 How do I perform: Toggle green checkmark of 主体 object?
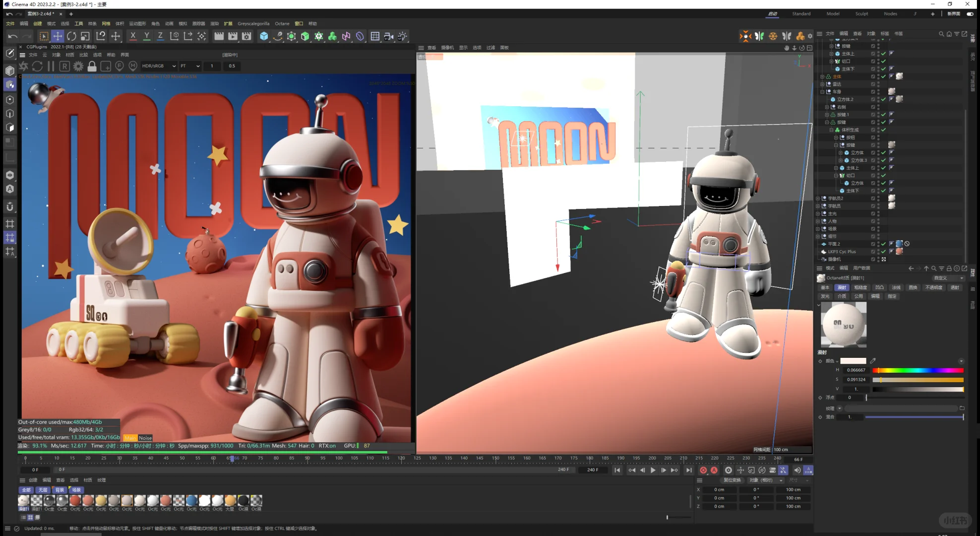click(883, 76)
